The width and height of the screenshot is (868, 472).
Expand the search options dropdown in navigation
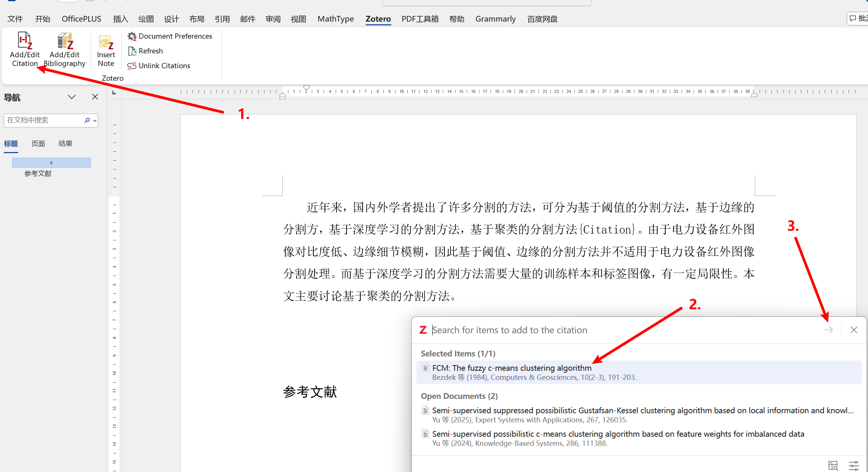(95, 121)
